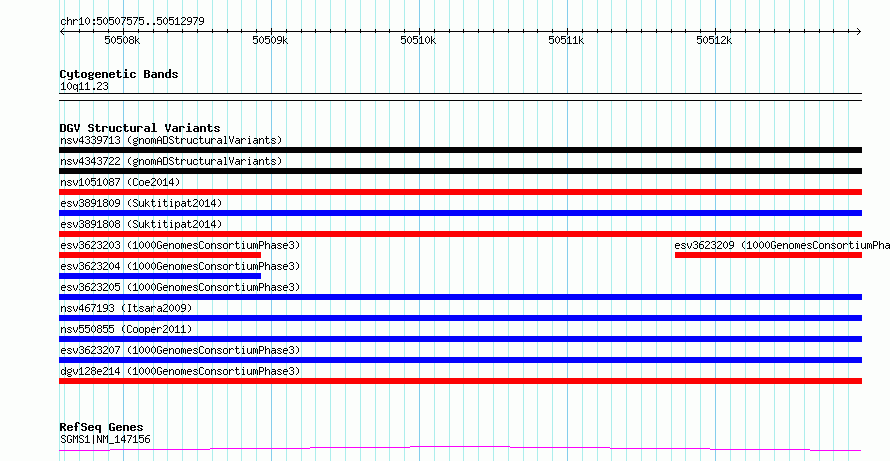Open esv3891809 (Suktitipat2014) variant label

pyautogui.click(x=141, y=203)
